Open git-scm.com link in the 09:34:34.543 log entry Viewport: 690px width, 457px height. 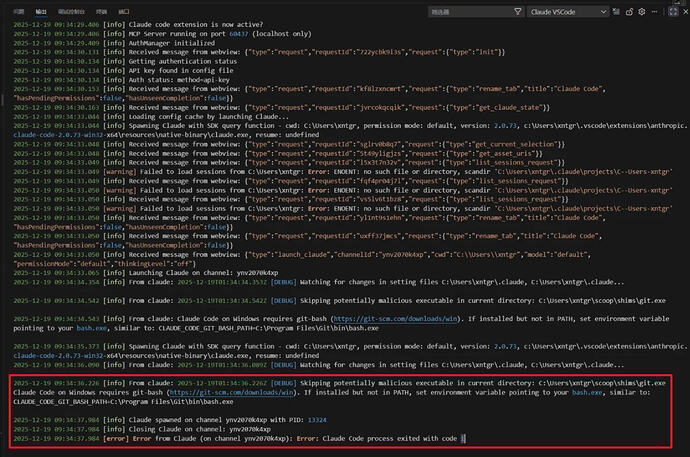click(396, 319)
